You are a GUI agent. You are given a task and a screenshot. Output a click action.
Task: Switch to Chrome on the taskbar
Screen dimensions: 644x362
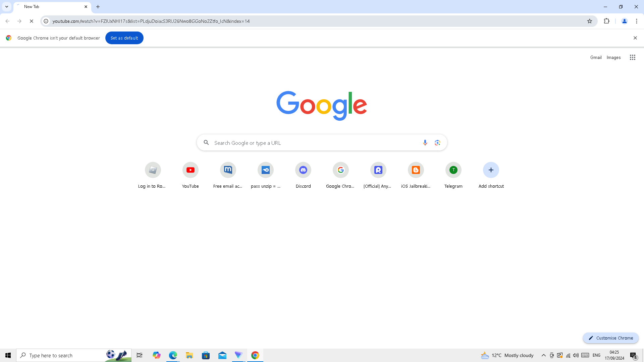255,355
